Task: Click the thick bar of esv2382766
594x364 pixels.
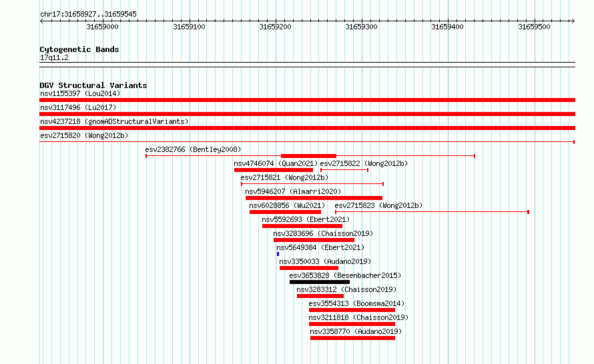Action: 308,156
